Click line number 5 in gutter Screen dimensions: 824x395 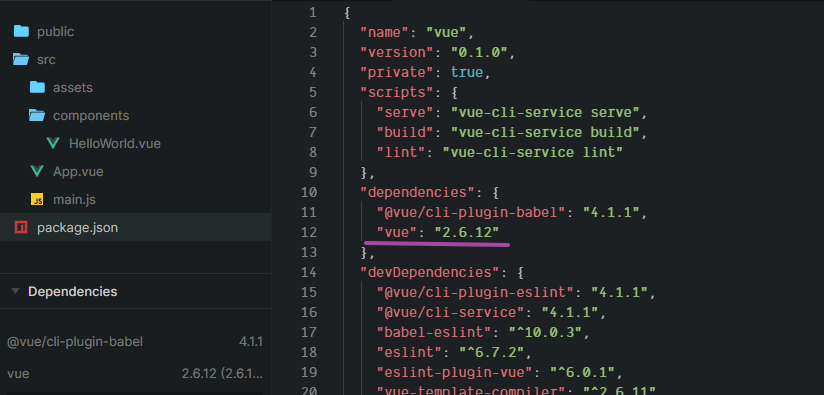[313, 92]
